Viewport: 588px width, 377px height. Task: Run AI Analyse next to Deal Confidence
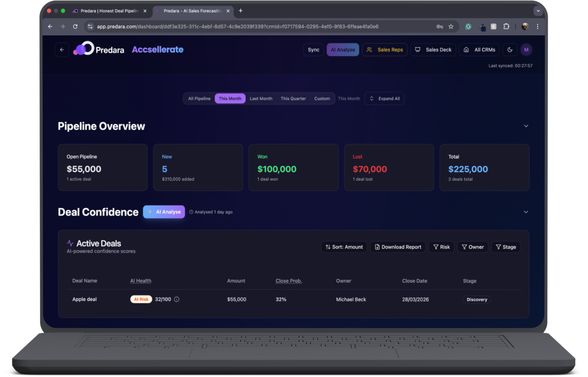pos(164,212)
